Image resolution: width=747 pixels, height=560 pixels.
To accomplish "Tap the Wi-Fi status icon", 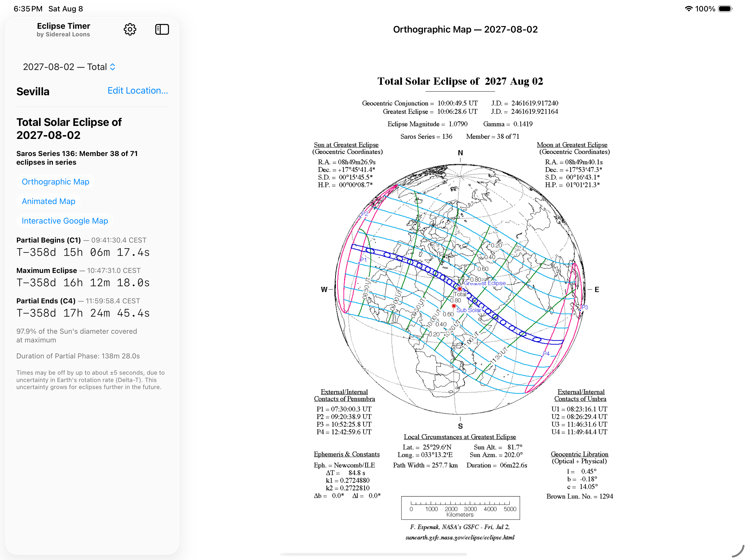I will 688,9.
